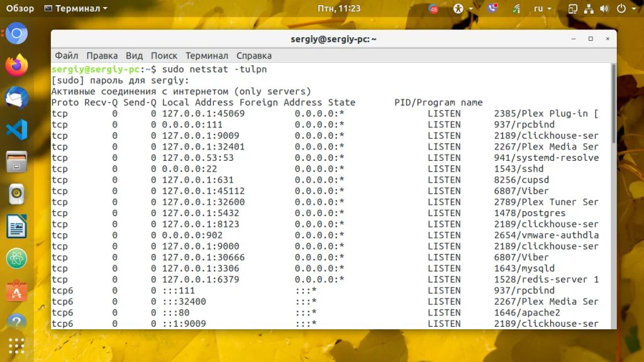Open the power system menu

click(627, 9)
